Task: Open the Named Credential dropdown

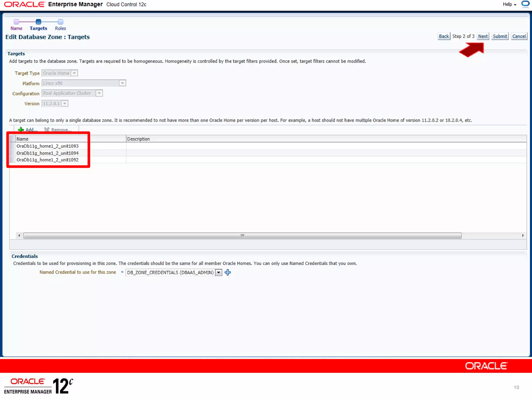Action: click(219, 272)
